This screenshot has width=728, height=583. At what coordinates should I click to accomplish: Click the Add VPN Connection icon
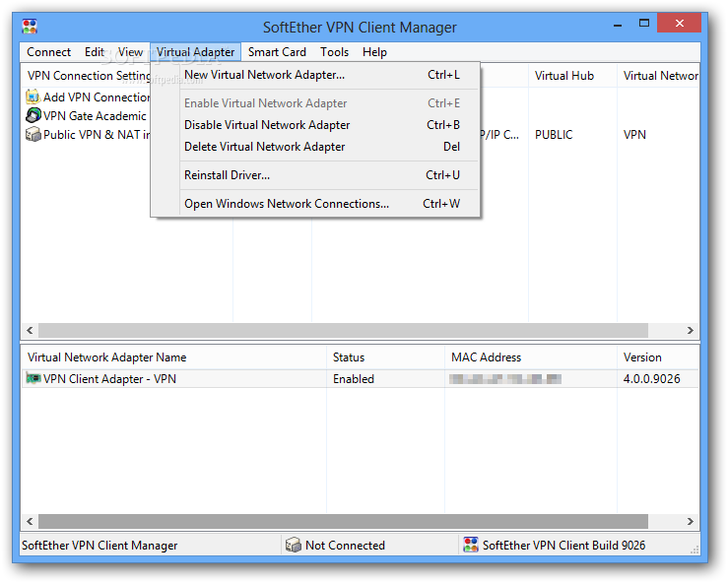pyautogui.click(x=33, y=97)
